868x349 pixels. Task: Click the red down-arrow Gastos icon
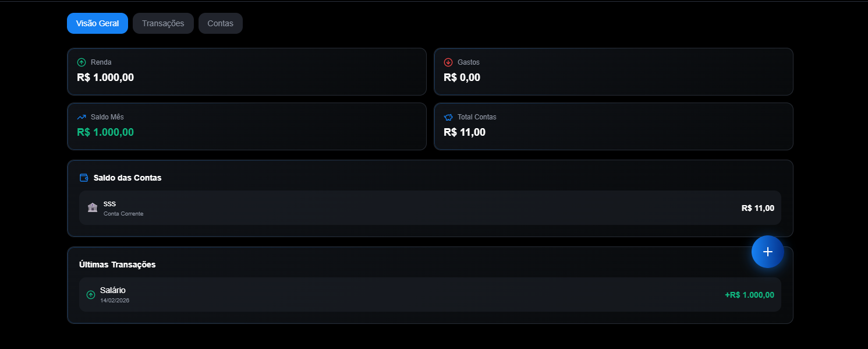tap(448, 62)
